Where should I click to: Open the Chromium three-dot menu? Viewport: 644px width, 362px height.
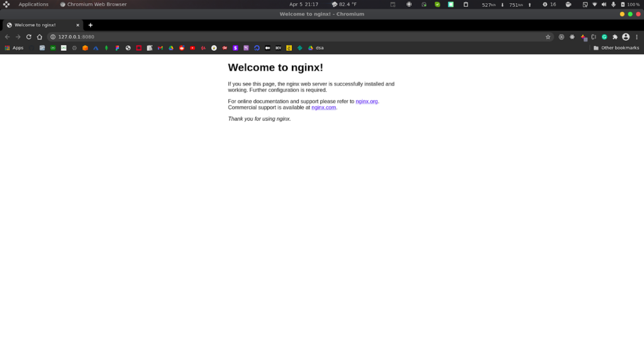(x=636, y=37)
